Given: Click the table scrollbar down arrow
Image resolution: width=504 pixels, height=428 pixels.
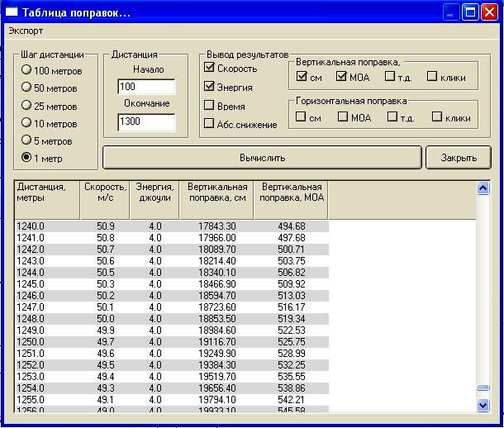Looking at the screenshot, I should click(483, 405).
